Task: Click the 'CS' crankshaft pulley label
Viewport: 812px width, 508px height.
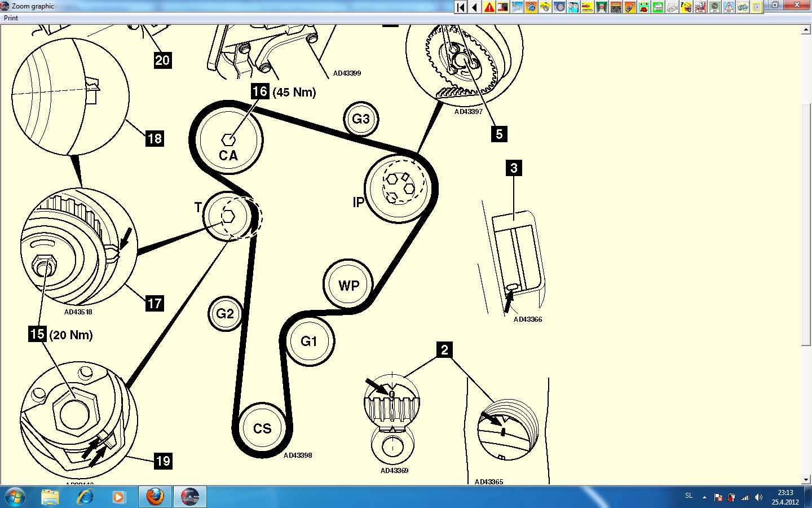Action: coord(262,429)
